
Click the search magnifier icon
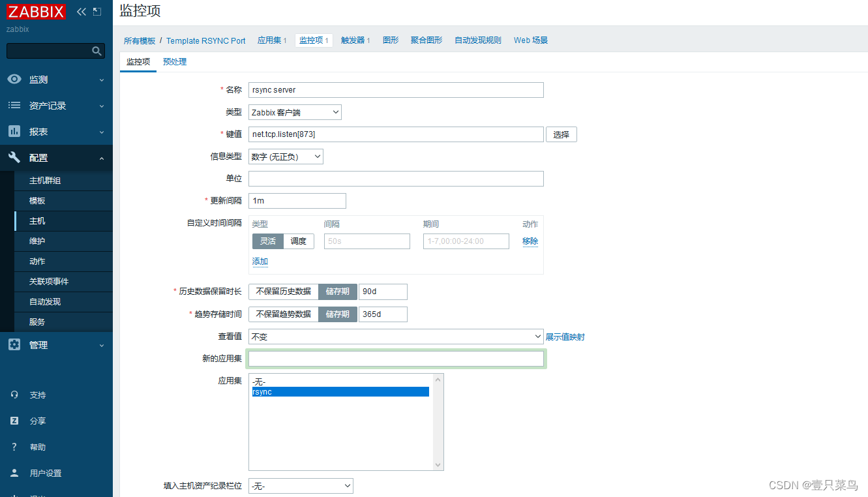click(97, 51)
